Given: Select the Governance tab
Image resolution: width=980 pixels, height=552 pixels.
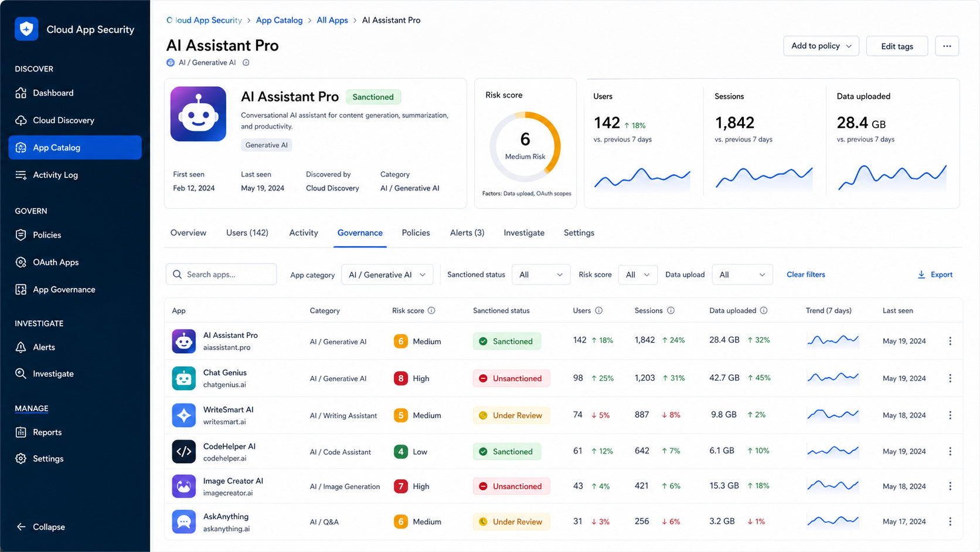Looking at the screenshot, I should [360, 233].
